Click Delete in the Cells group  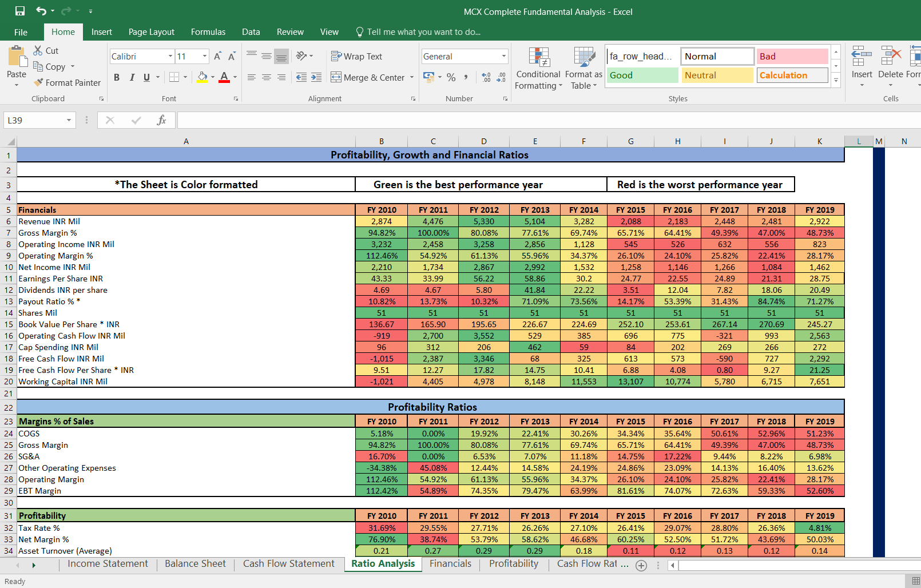[890, 66]
